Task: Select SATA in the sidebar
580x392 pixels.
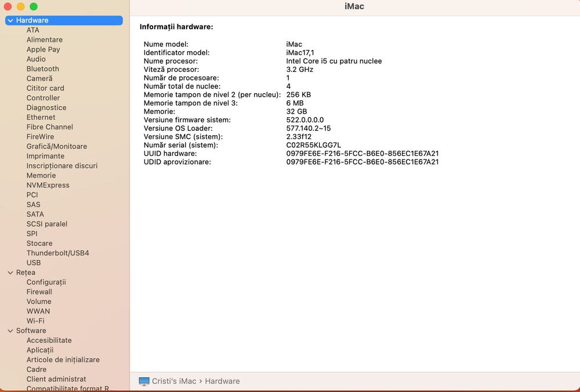Action: (35, 214)
